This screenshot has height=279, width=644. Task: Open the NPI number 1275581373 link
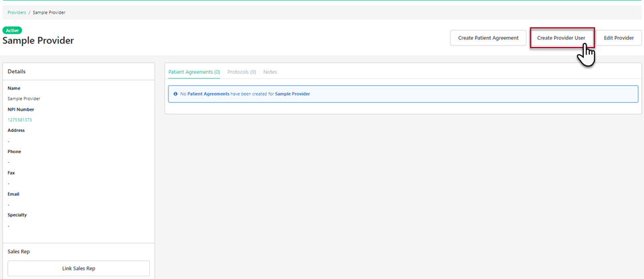[20, 120]
